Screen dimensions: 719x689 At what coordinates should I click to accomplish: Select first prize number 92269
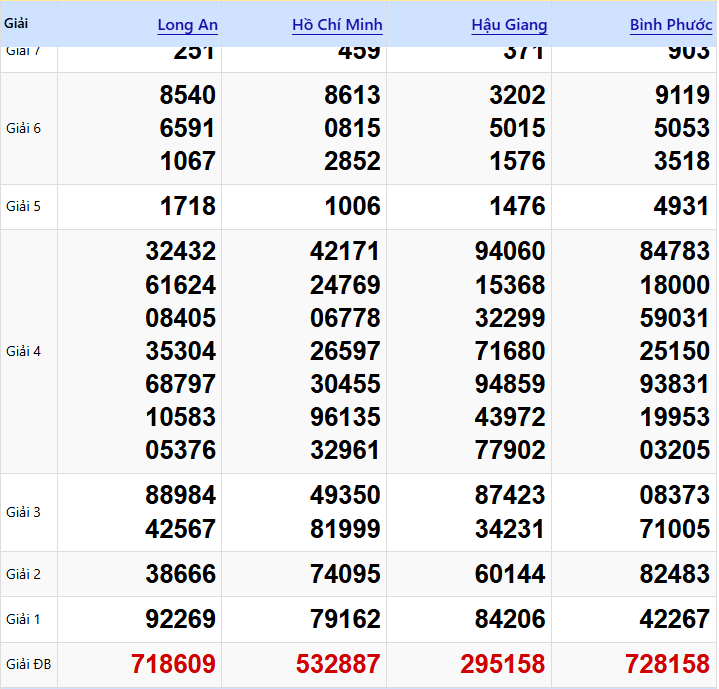click(180, 619)
